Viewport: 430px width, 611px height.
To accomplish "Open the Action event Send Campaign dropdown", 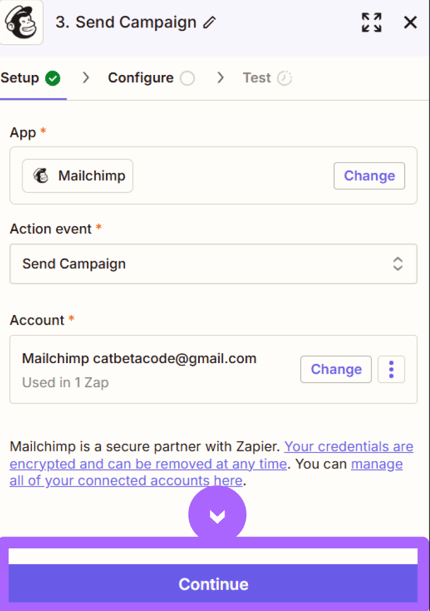I will tap(213, 264).
